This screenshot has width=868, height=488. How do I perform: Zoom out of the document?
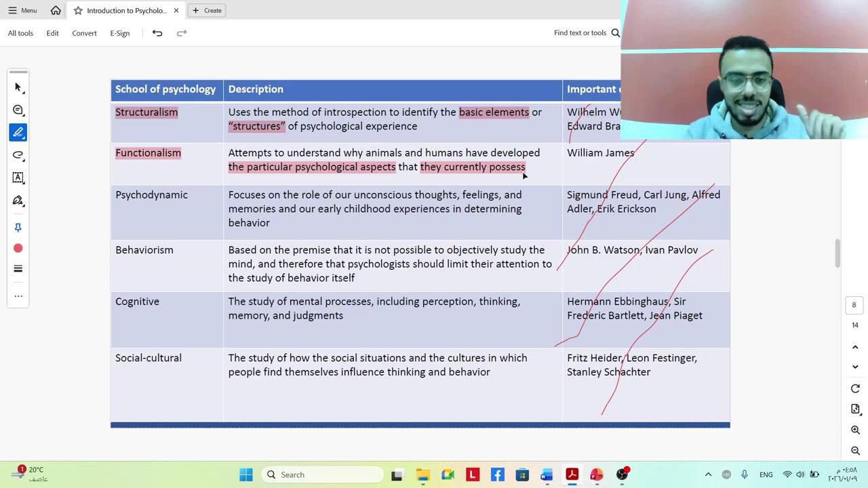pyautogui.click(x=855, y=451)
